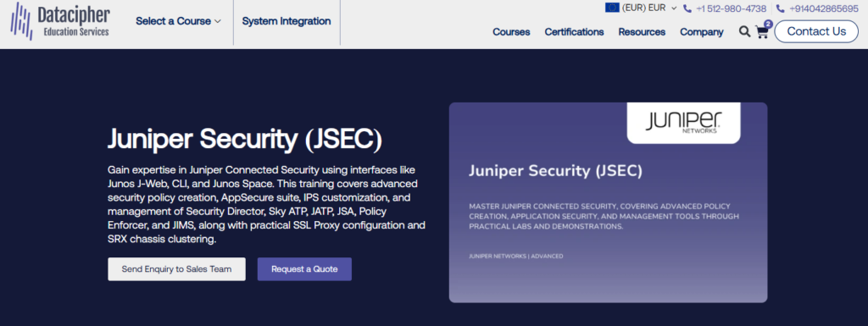
Task: Click the Contact Us button
Action: [x=816, y=31]
